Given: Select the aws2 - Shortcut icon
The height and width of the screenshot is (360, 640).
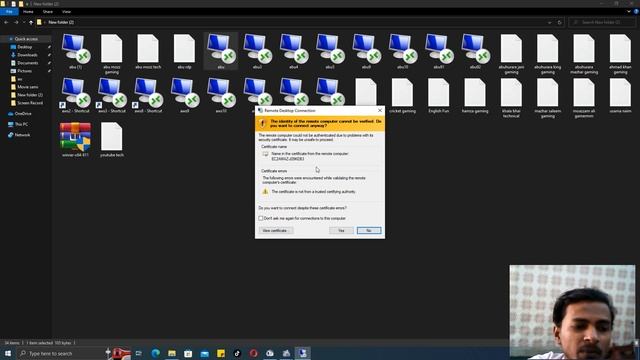Looking at the screenshot, I should point(76,95).
